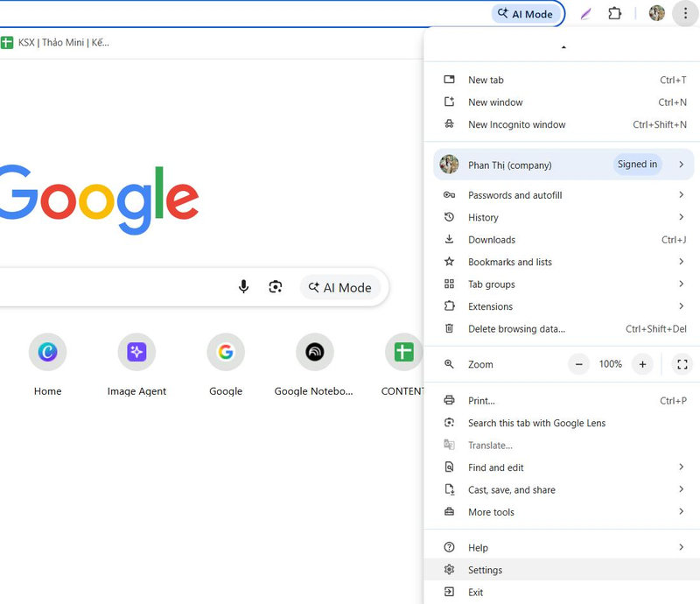700x604 pixels.
Task: Expand Help submenu arrow
Action: point(682,548)
